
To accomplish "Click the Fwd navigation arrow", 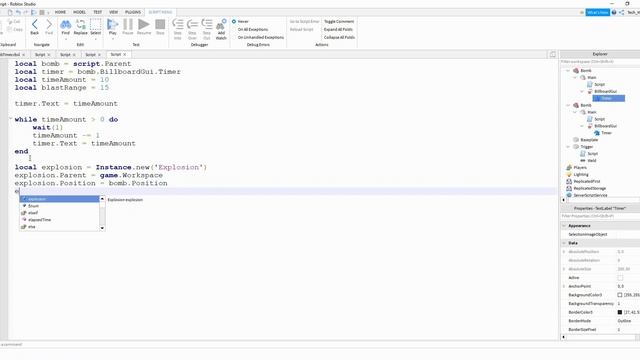I will [x=49, y=24].
